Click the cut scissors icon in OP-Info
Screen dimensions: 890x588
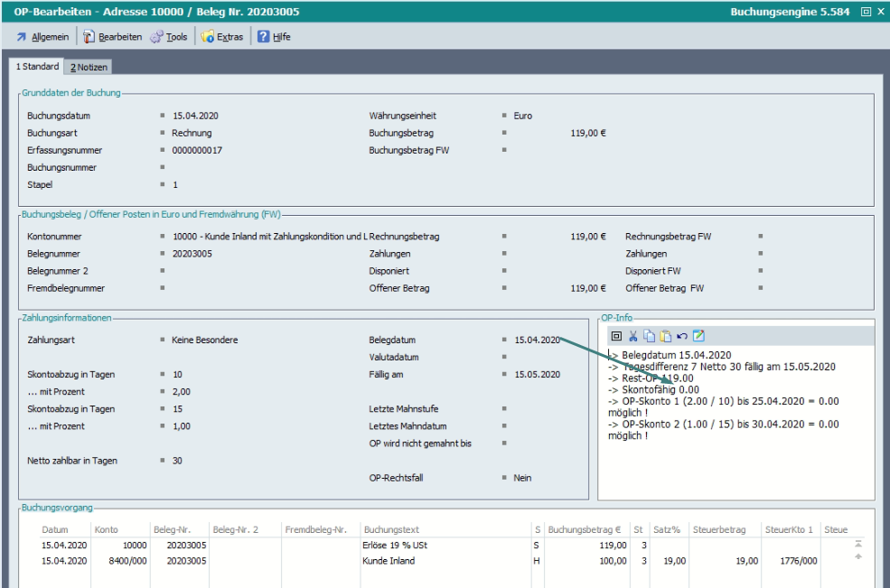[x=633, y=336]
